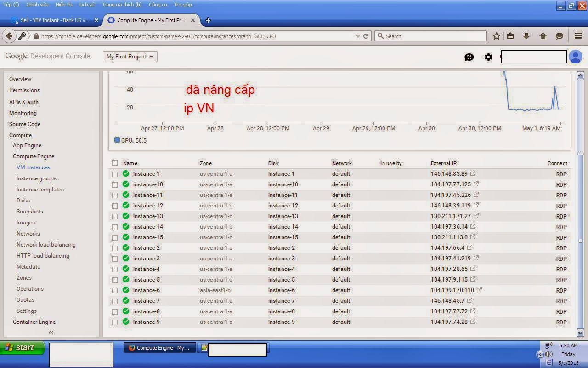This screenshot has width=588, height=368.
Task: Click the Windows start button
Action: [x=22, y=347]
